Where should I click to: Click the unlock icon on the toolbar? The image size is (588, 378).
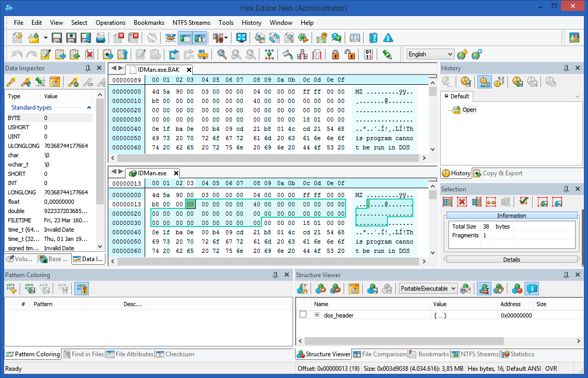[x=350, y=54]
